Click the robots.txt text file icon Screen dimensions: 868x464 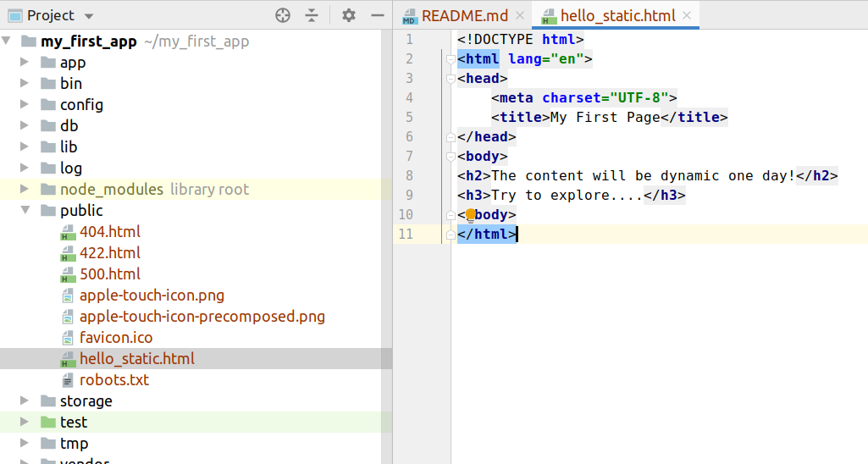(x=68, y=380)
